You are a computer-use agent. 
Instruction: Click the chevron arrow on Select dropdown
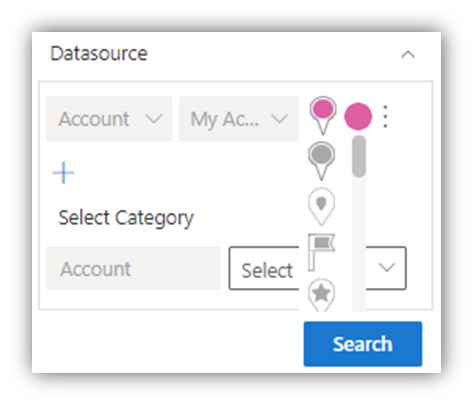point(387,267)
